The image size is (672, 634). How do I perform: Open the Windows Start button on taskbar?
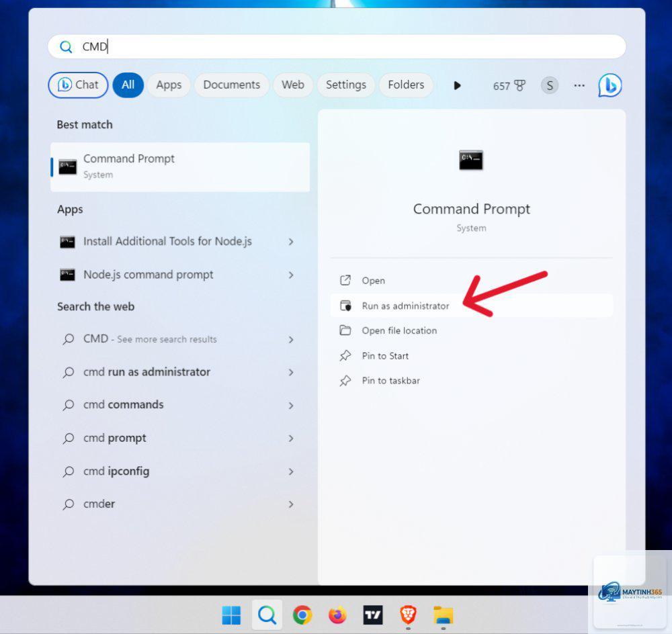click(231, 616)
